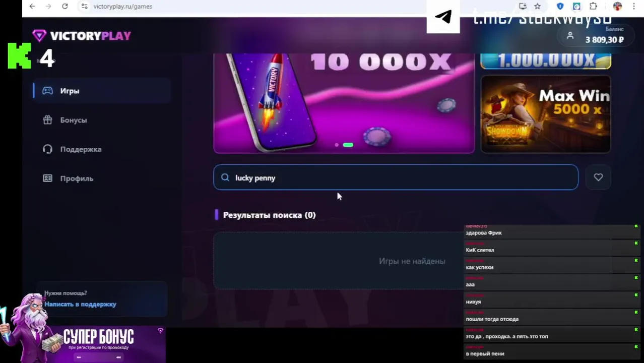This screenshot has height=363, width=644.
Task: Click the blue shield extension icon
Action: point(560,6)
